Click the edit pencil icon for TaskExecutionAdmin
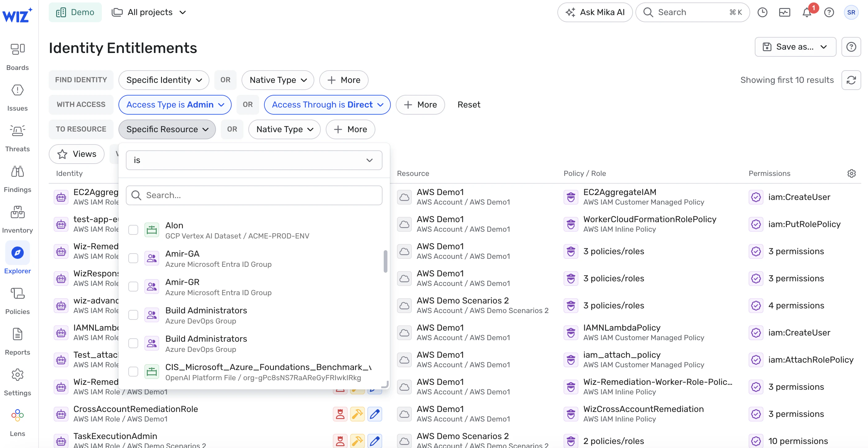The width and height of the screenshot is (868, 448). pos(375,441)
